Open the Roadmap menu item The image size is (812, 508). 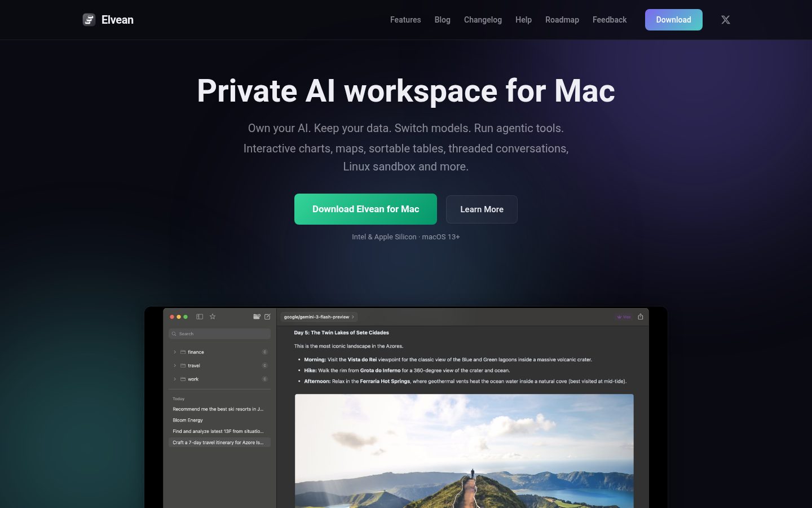tap(562, 20)
